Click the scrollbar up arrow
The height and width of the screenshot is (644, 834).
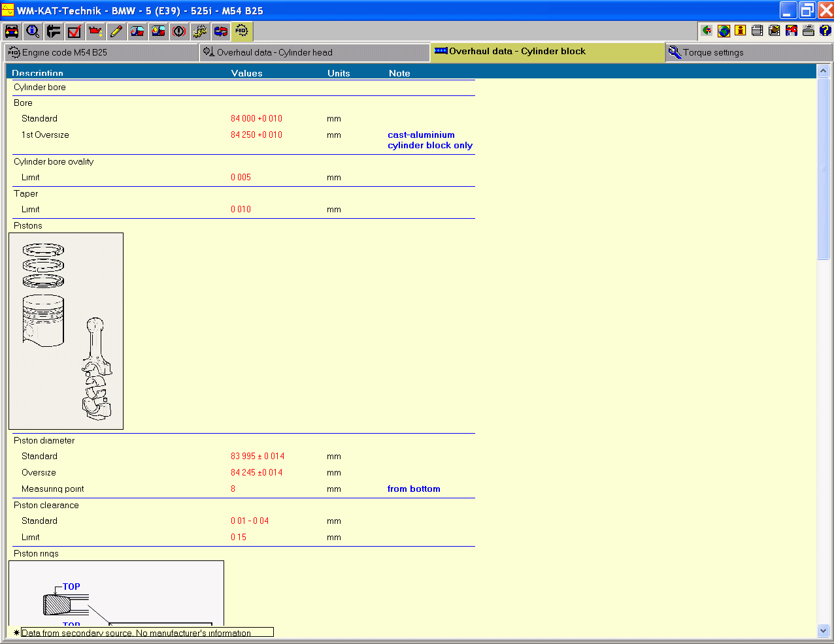[823, 71]
